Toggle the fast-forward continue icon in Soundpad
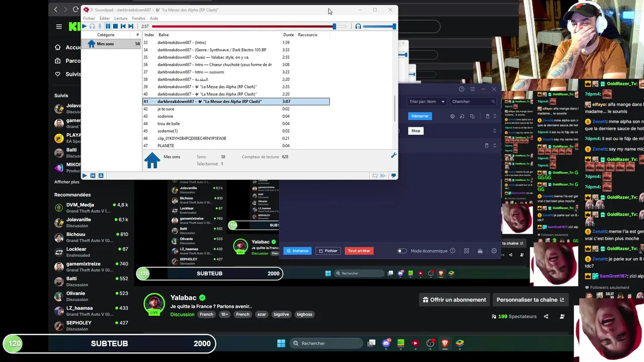Screen dimensions: 644x362 383,175
